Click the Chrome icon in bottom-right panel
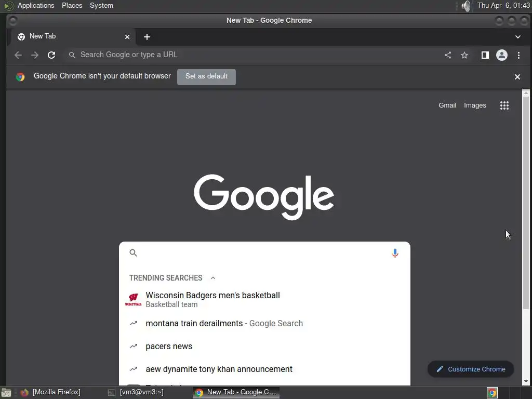 (492, 393)
